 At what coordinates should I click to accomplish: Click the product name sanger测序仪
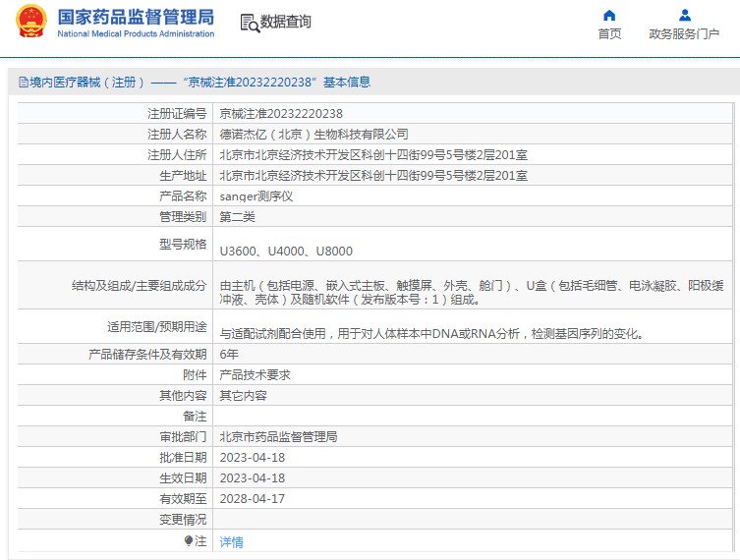(256, 196)
